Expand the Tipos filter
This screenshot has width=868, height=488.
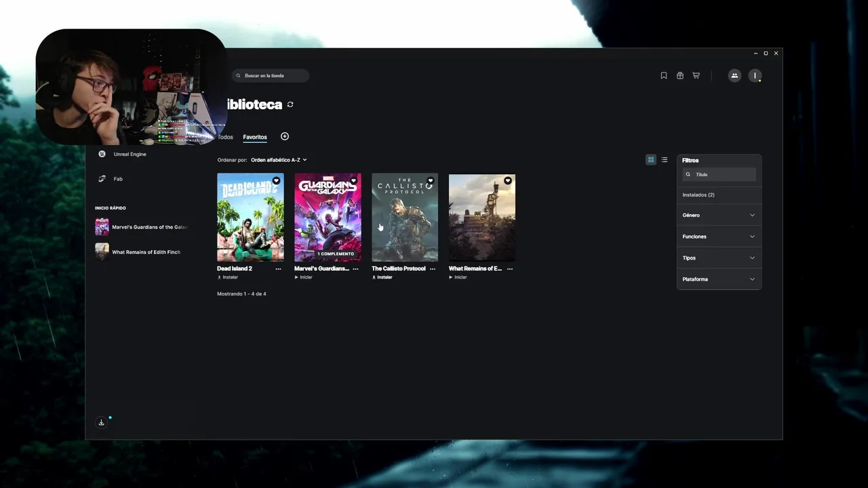(x=719, y=258)
